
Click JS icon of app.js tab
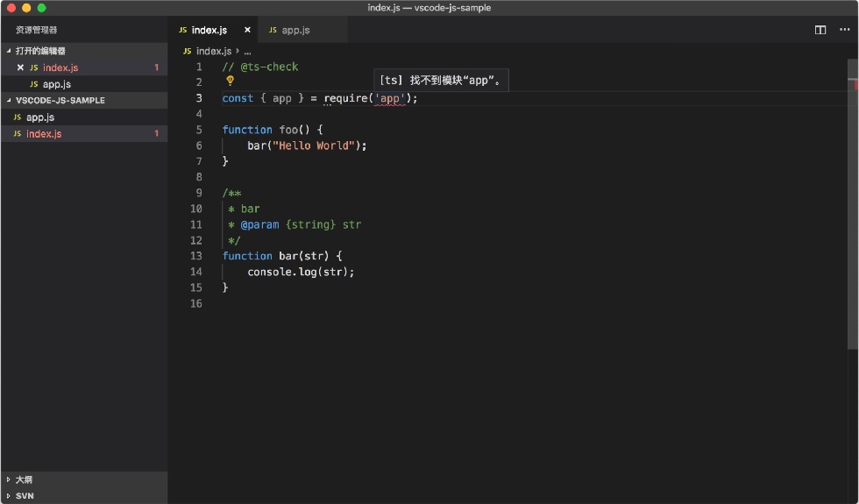(273, 30)
